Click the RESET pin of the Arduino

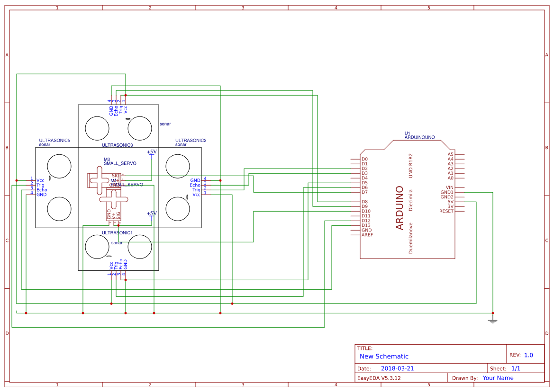[446, 212]
